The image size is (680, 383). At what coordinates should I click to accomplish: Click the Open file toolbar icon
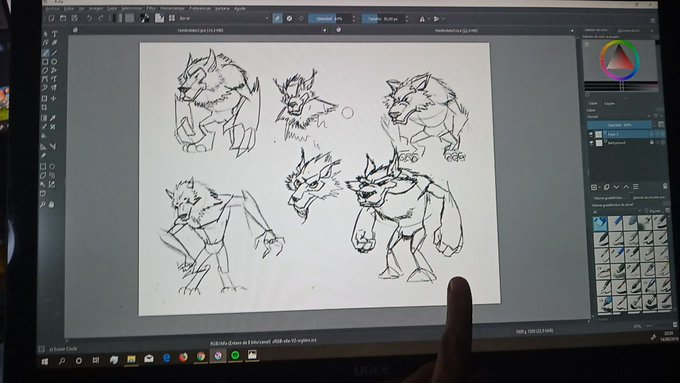click(63, 18)
